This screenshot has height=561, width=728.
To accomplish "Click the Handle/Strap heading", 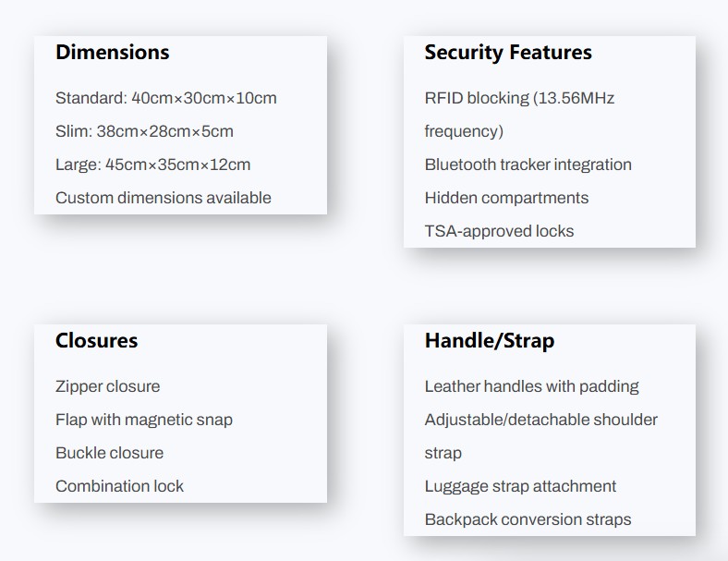I will point(489,340).
